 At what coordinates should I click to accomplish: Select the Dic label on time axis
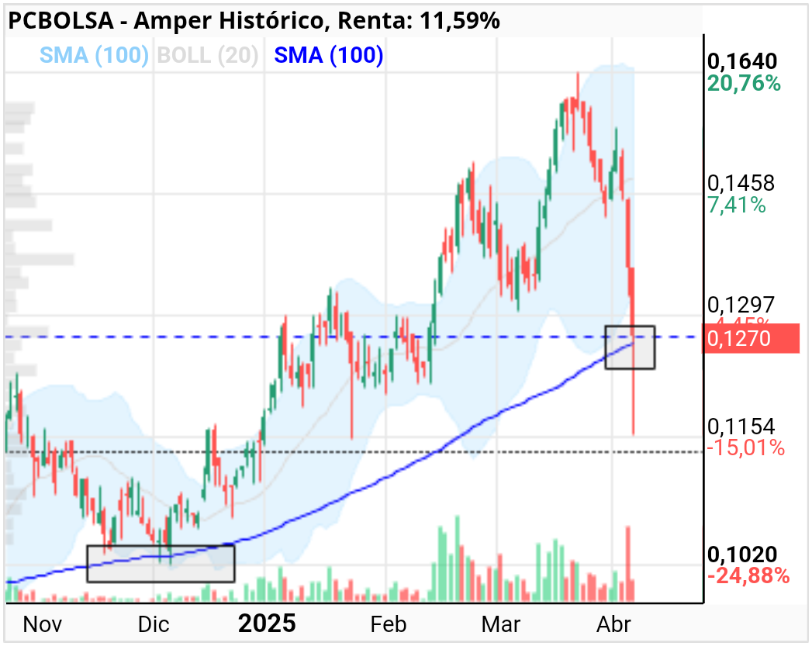coord(154,624)
